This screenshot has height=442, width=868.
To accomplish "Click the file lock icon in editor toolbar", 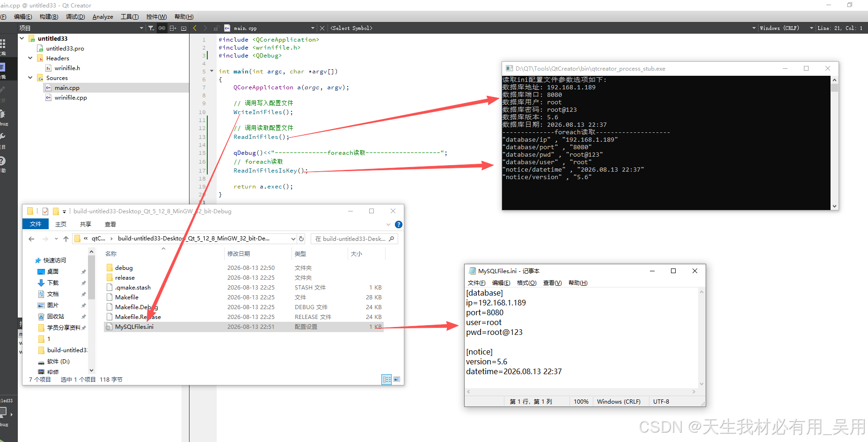I will [216, 28].
